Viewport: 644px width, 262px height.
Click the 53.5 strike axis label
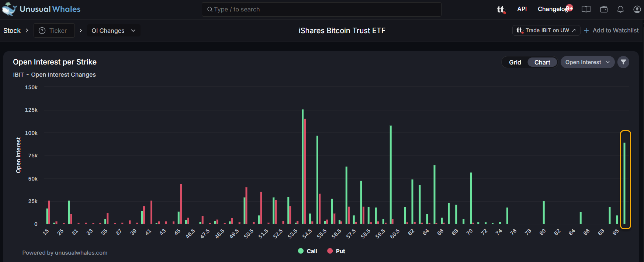[292, 234]
